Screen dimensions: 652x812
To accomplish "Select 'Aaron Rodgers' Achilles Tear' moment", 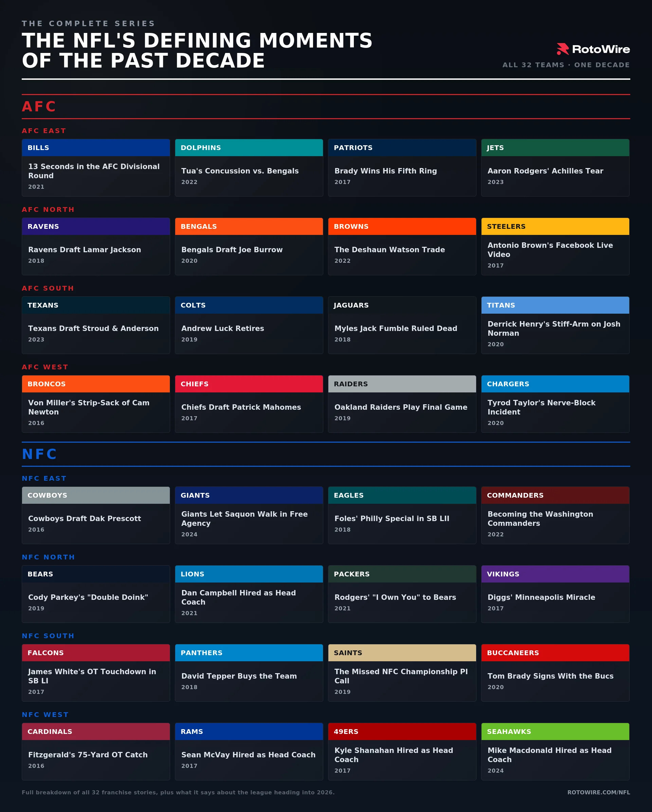I will click(545, 171).
